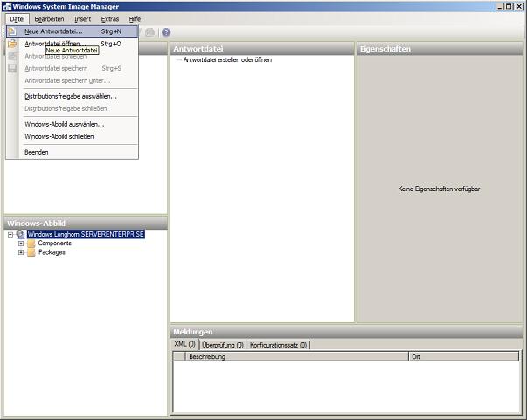Click the Components folder icon
The height and width of the screenshot is (420, 527).
click(31, 244)
